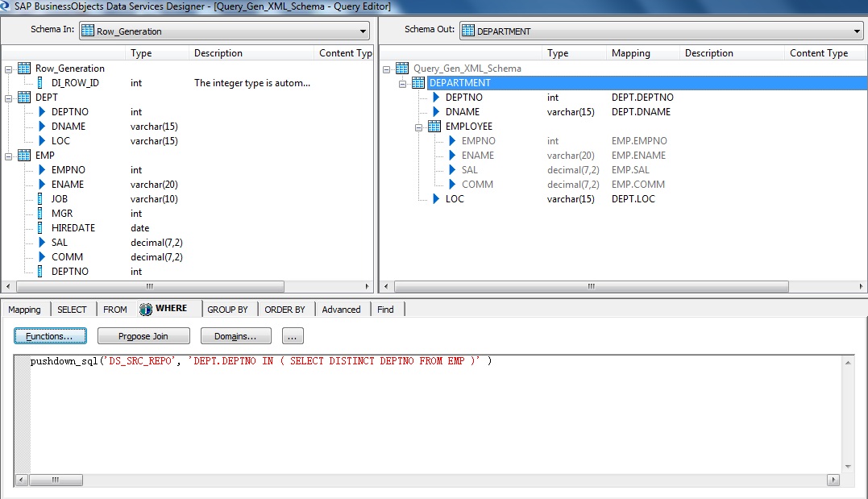The width and height of the screenshot is (868, 499).
Task: Click the arrow icon next to EMPNO in Schema In
Action: tap(42, 170)
